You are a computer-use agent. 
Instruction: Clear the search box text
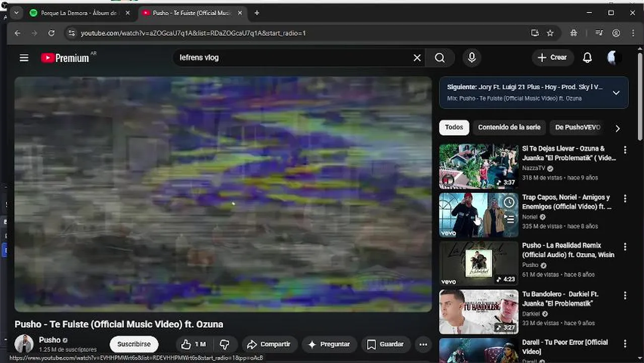417,58
